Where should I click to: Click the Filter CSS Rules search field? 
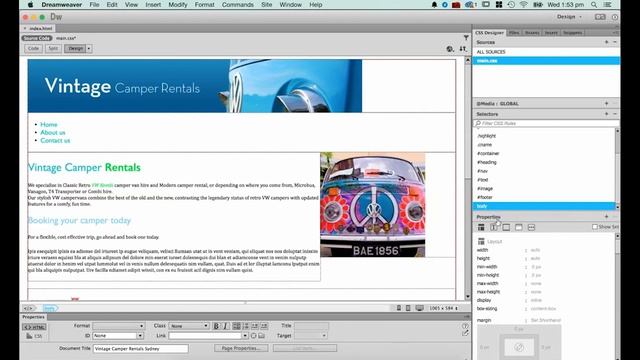546,123
